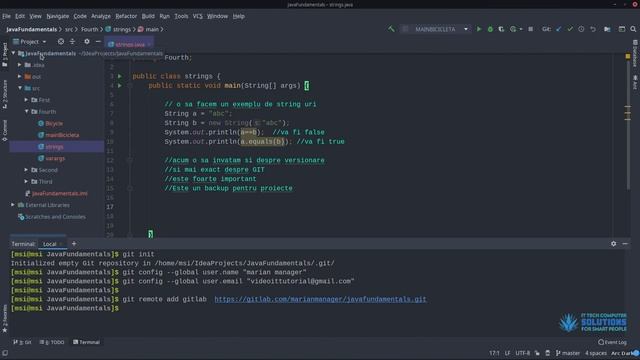Screen dimensions: 640x360
Task: Click the Search Everywhere magnifier
Action: [633, 29]
